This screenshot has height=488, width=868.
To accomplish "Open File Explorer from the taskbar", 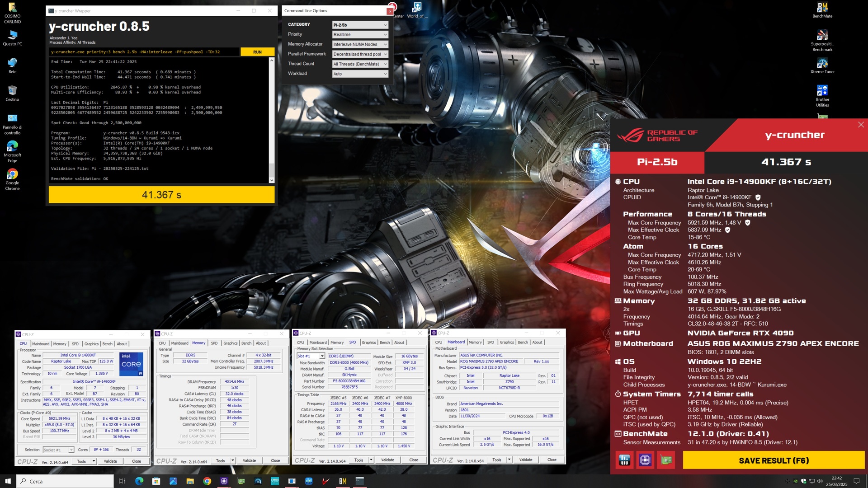I will (x=190, y=481).
